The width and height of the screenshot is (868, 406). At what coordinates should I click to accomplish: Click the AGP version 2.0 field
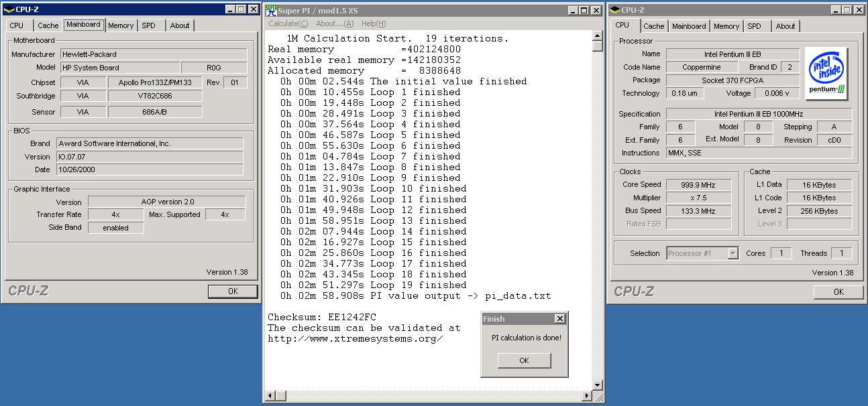pos(167,202)
